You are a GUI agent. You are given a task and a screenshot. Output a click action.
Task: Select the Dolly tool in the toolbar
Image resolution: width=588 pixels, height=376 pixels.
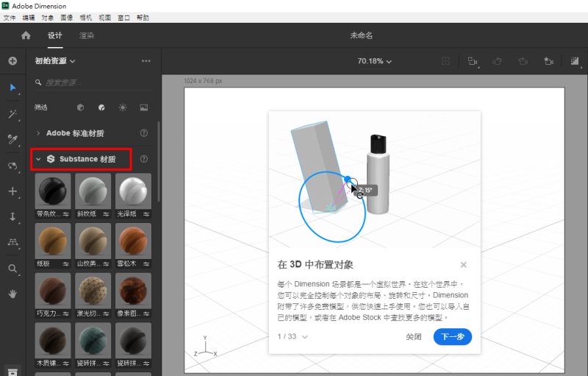(x=12, y=217)
